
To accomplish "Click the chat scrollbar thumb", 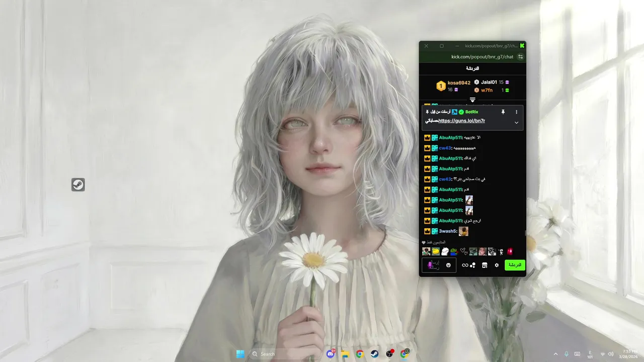I will [x=526, y=233].
